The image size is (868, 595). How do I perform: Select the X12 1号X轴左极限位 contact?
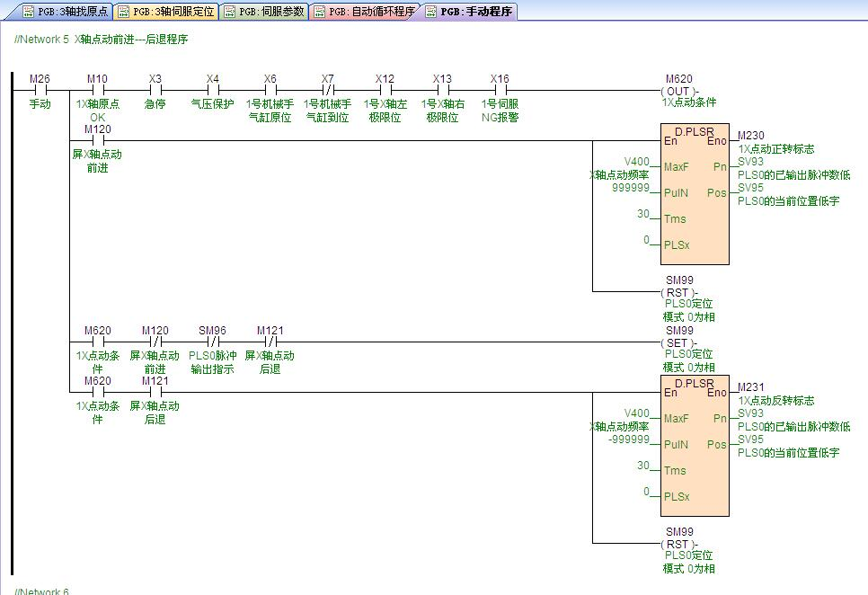385,90
